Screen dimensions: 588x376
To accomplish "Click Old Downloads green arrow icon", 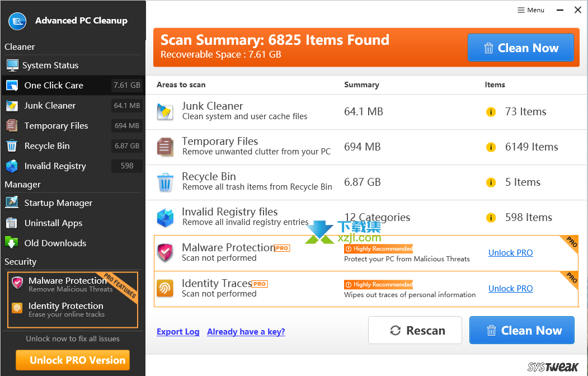I will pyautogui.click(x=12, y=242).
